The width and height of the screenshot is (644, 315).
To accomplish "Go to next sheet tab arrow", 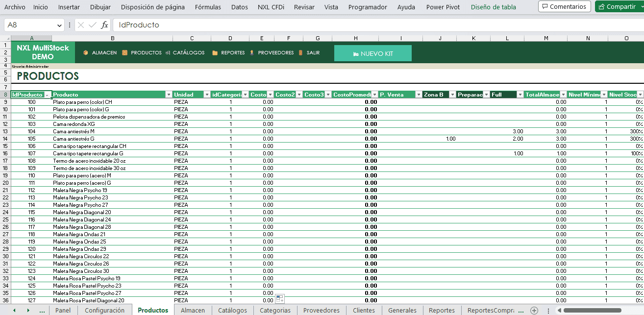I will [28, 311].
